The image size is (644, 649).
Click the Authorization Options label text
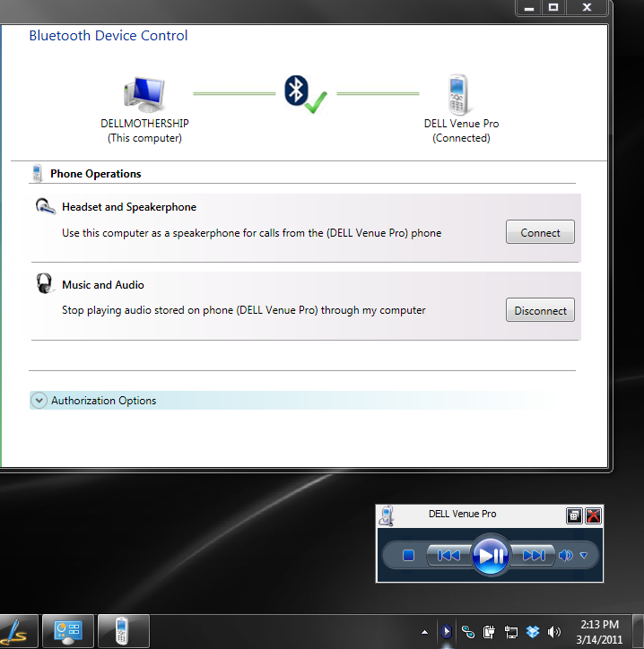(103, 400)
